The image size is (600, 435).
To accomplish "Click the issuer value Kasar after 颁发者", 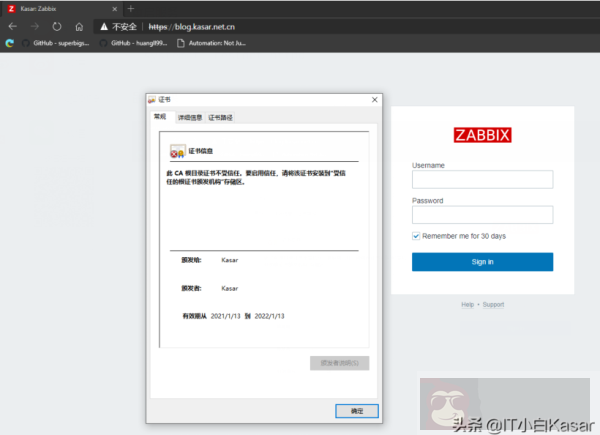I will pos(230,288).
